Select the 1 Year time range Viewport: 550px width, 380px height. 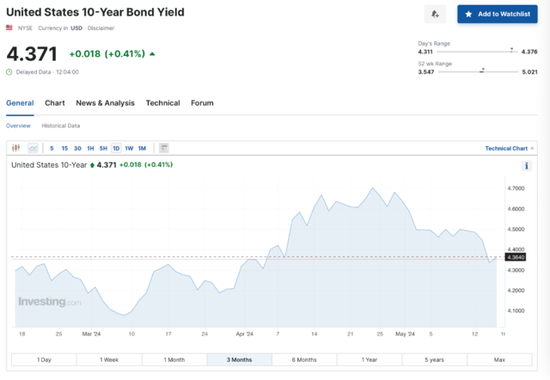(369, 360)
